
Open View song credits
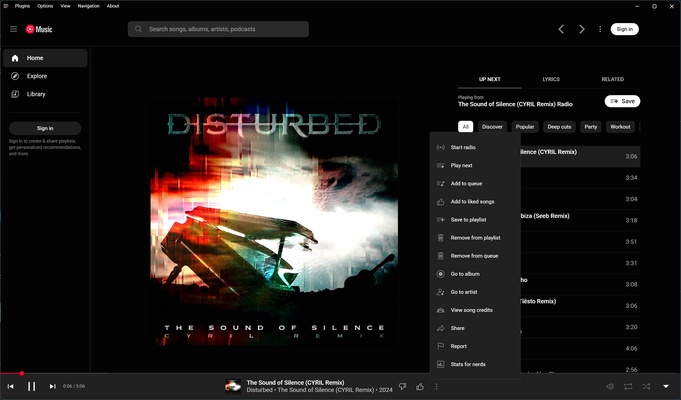click(x=475, y=310)
